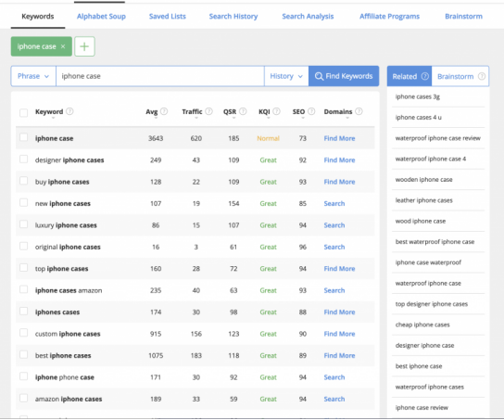Check the box for luxury iphone cases
Screen dimensions: 504x420
(x=23, y=224)
